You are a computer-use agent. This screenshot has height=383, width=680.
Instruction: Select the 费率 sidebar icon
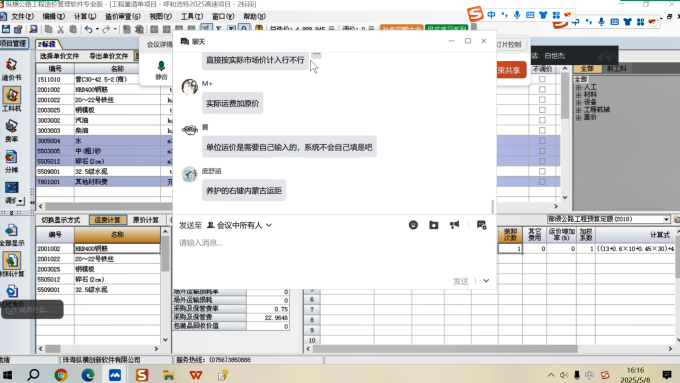pyautogui.click(x=11, y=131)
